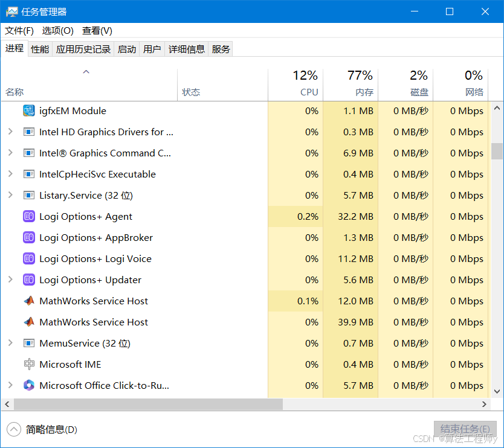Select the Microsoft IME row name
The width and height of the screenshot is (504, 448).
pos(70,365)
